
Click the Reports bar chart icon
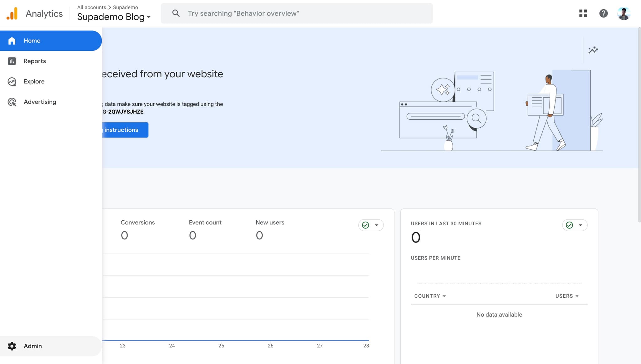12,61
